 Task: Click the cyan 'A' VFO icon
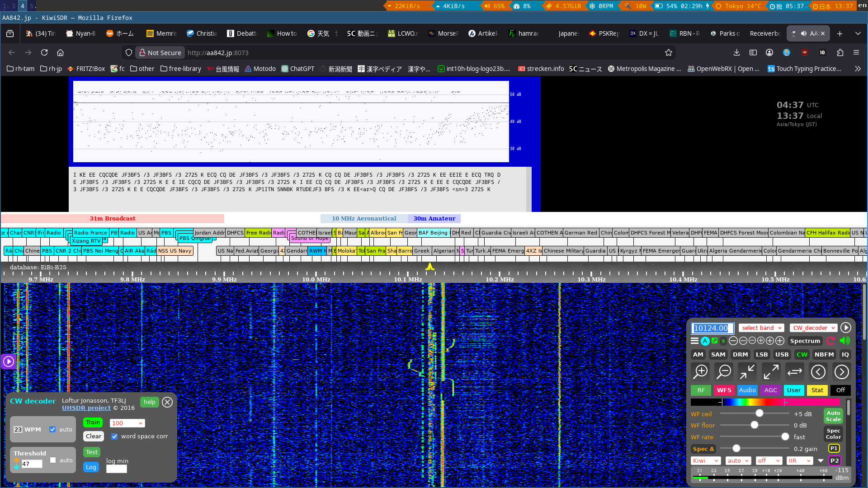tap(705, 341)
